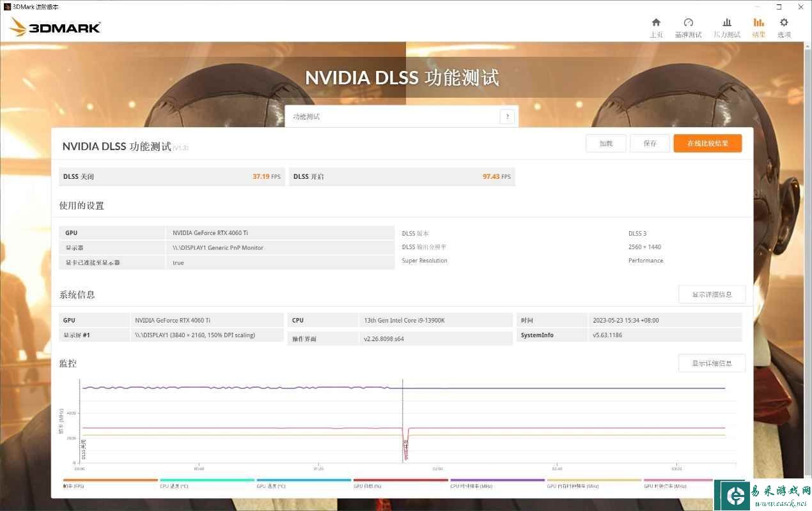Click the orange 在线比较结果 button
The height and width of the screenshot is (511, 812).
tap(708, 143)
